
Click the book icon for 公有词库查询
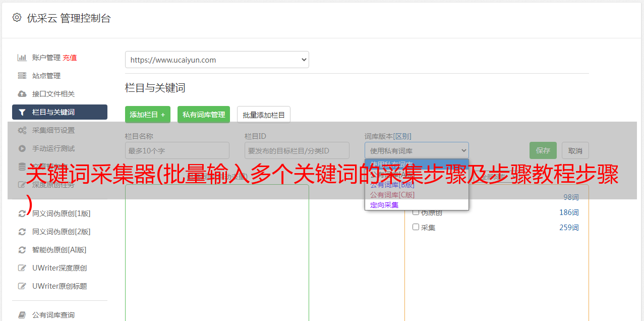tap(22, 315)
